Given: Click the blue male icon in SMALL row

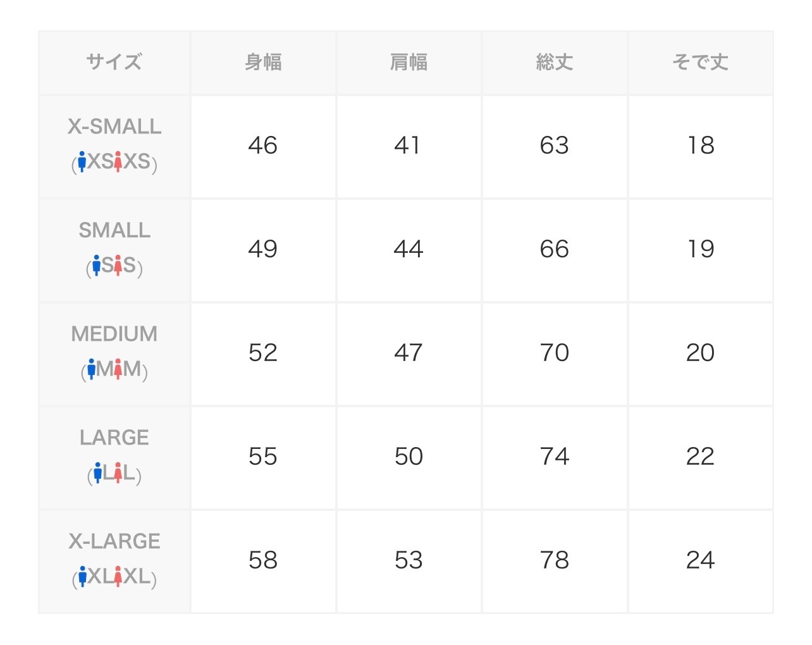Looking at the screenshot, I should coord(96,266).
